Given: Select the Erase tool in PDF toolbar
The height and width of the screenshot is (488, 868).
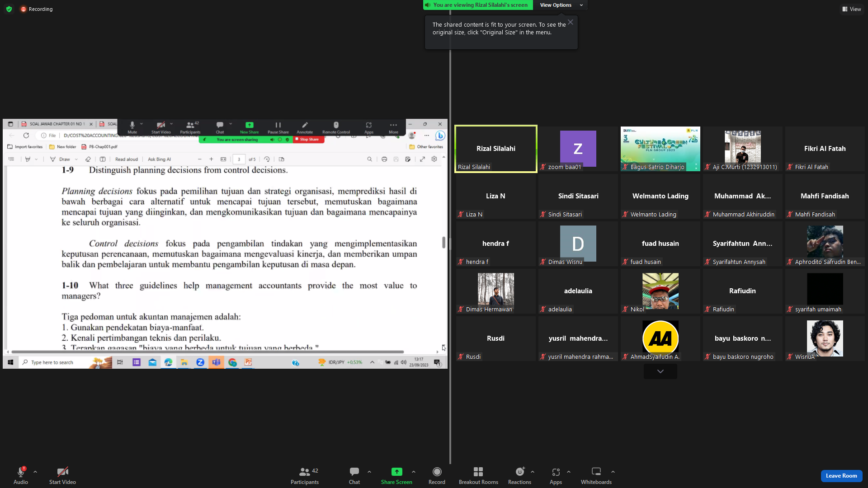Looking at the screenshot, I should (88, 159).
